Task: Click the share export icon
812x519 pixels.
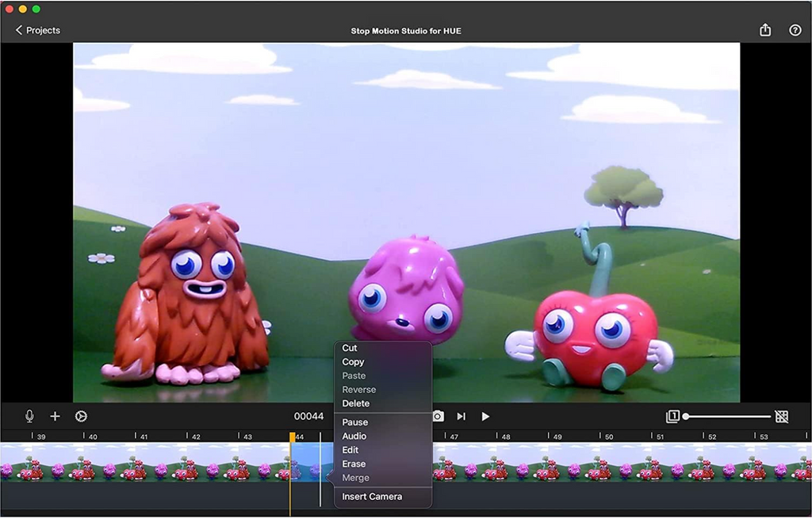Action: pos(765,30)
